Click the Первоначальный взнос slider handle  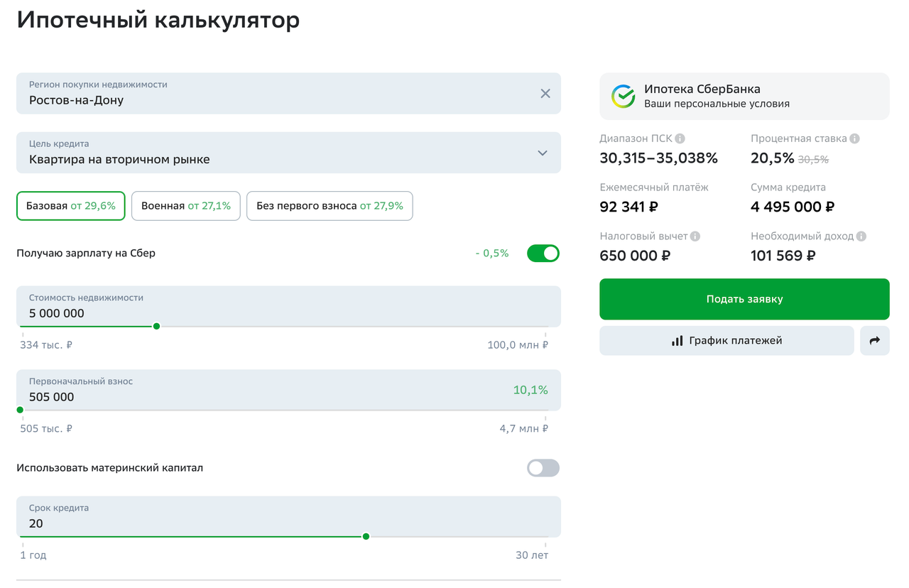[20, 410]
